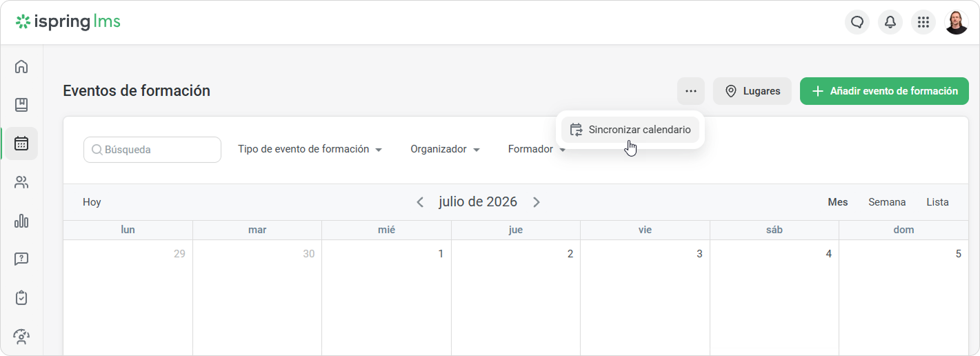Image resolution: width=980 pixels, height=356 pixels.
Task: Expand the Organizador filter dropdown
Action: tap(446, 149)
